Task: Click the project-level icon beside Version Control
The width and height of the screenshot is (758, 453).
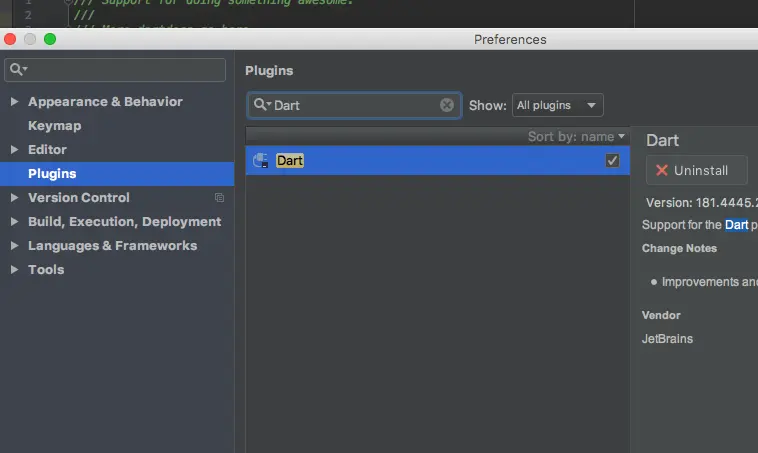Action: [219, 197]
